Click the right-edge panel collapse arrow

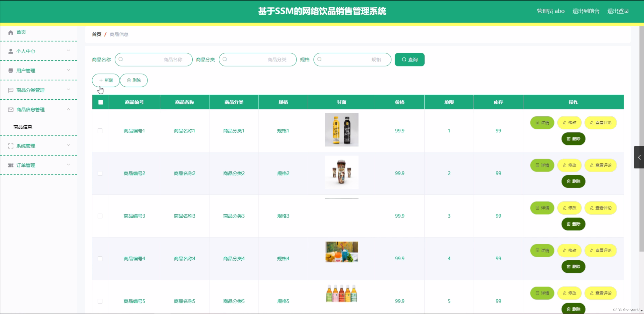639,157
